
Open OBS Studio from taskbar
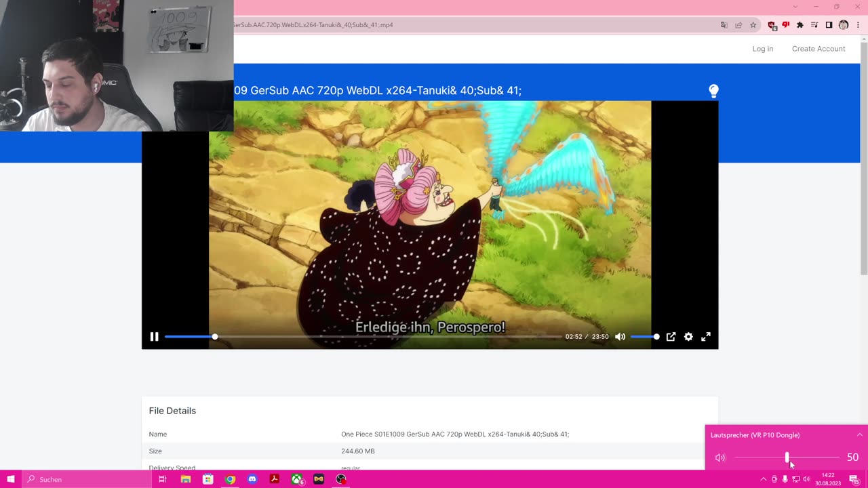click(341, 479)
